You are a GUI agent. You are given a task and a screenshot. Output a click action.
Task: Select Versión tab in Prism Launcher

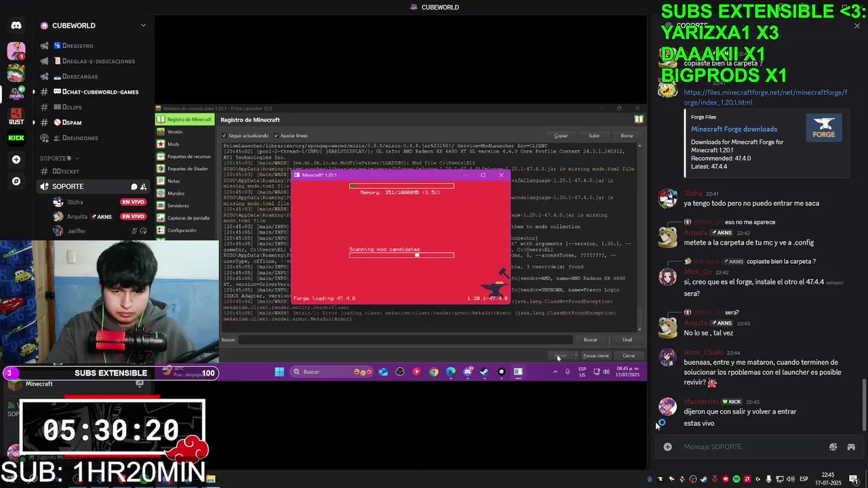(184, 131)
